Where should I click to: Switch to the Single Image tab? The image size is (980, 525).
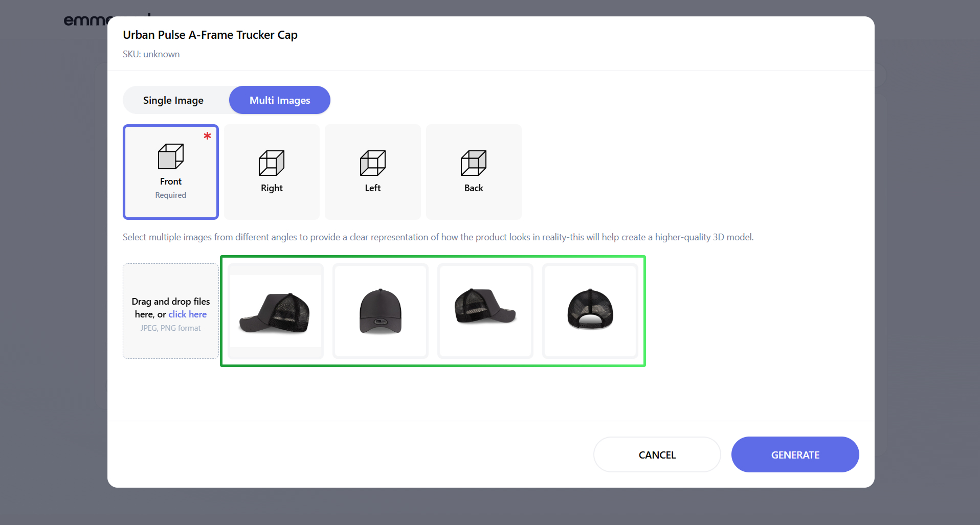click(x=173, y=100)
